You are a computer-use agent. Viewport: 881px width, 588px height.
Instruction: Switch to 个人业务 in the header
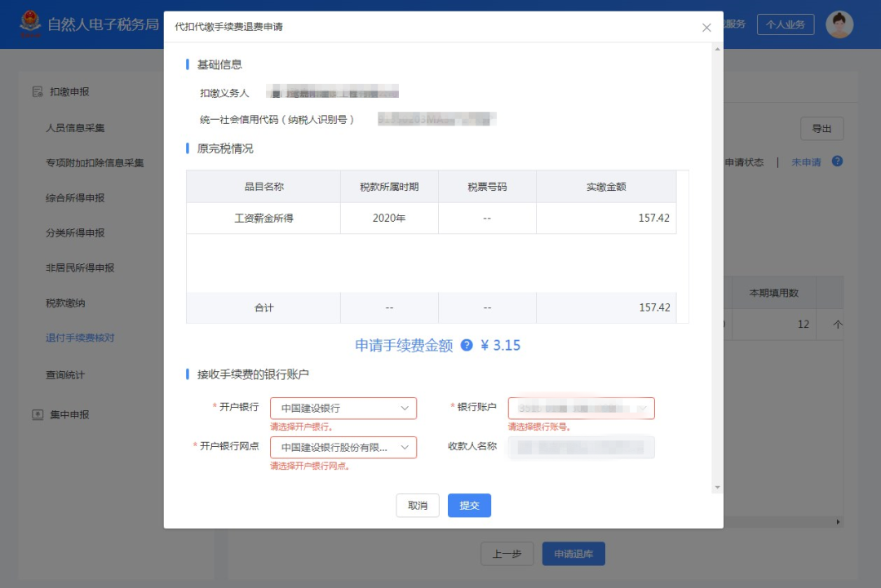coord(785,24)
